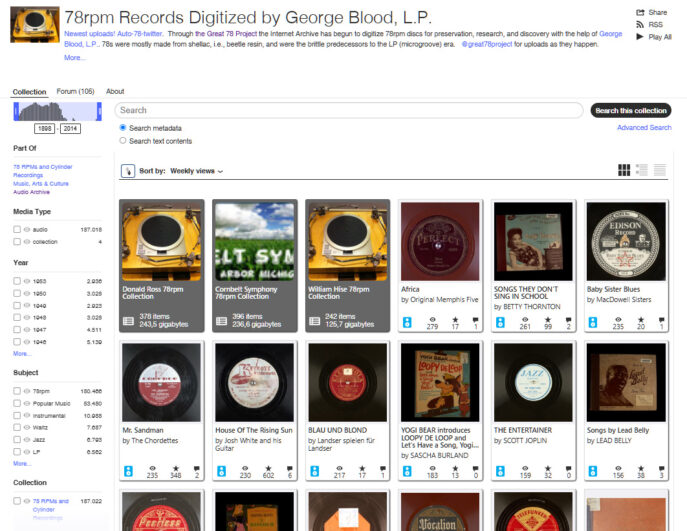
Task: Open the About tab
Action: pyautogui.click(x=115, y=91)
